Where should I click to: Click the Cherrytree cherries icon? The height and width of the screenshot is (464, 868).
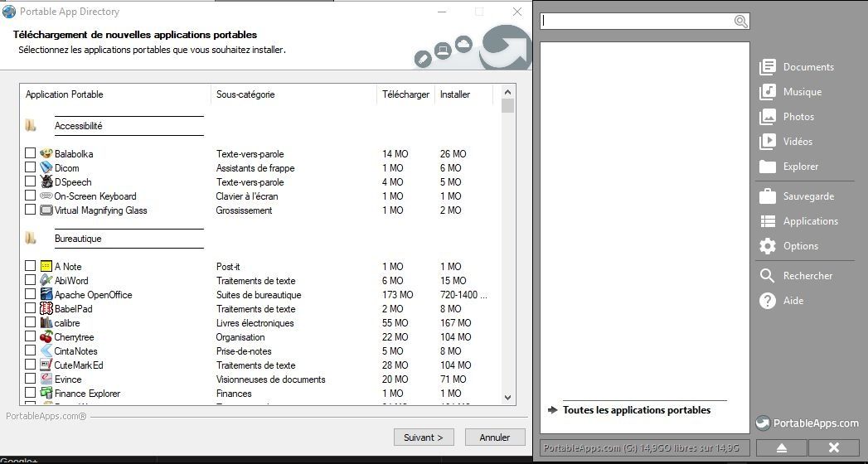coord(46,336)
